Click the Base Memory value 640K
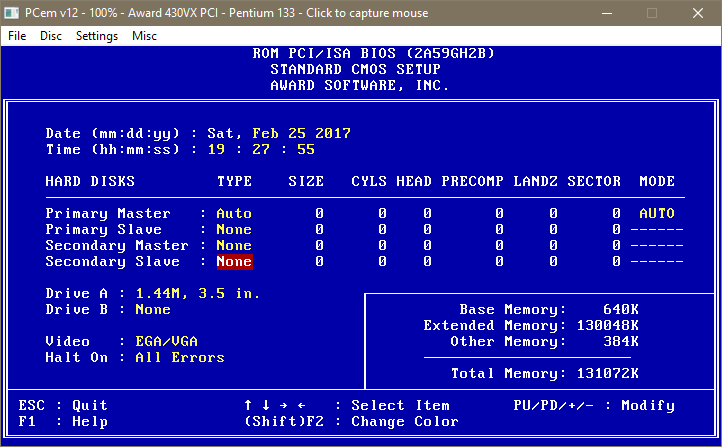 pos(621,309)
